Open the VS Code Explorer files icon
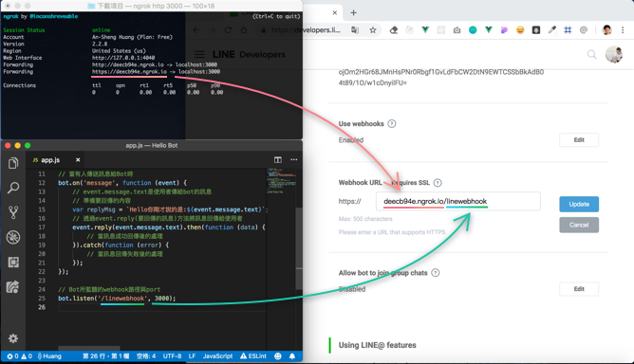The height and width of the screenshot is (364, 634). coord(13,163)
